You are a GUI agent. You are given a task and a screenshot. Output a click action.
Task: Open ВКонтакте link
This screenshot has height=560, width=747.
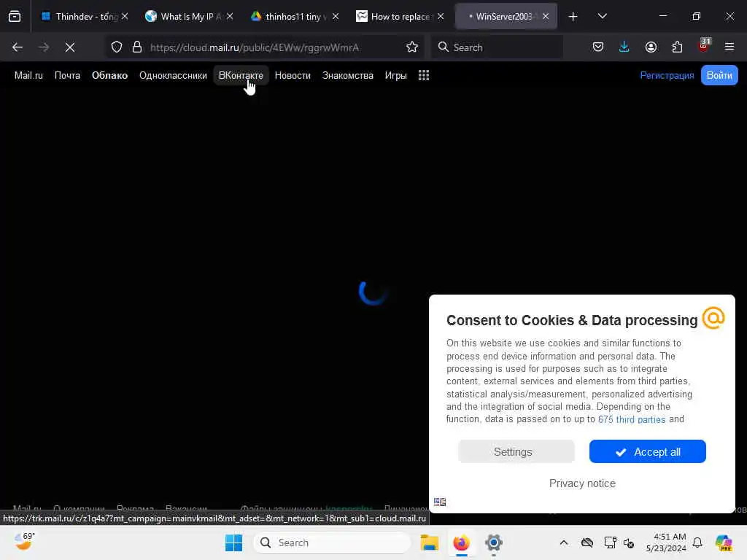(x=241, y=75)
